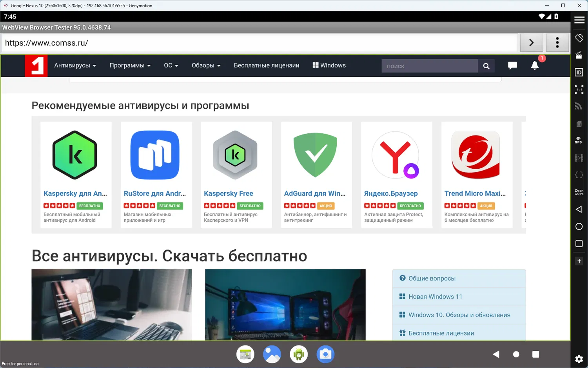The image size is (588, 368).
Task: Click the Genymotion sidebar home circle
Action: (x=579, y=226)
